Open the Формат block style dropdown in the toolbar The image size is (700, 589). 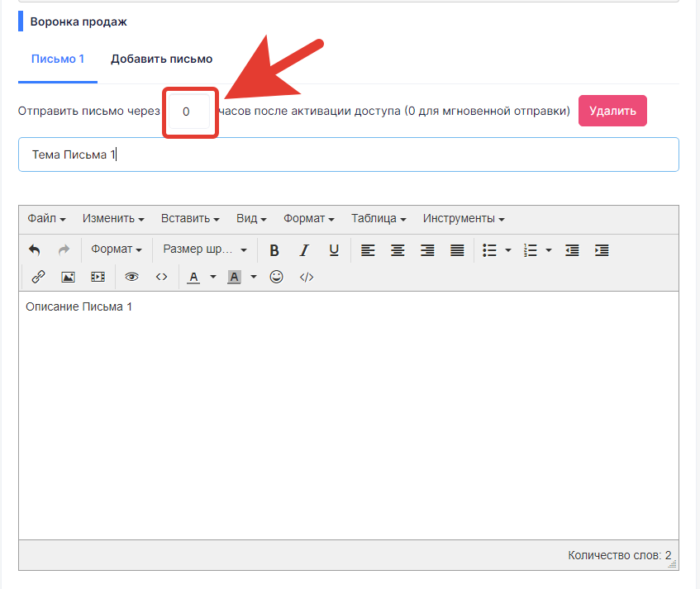pos(117,249)
